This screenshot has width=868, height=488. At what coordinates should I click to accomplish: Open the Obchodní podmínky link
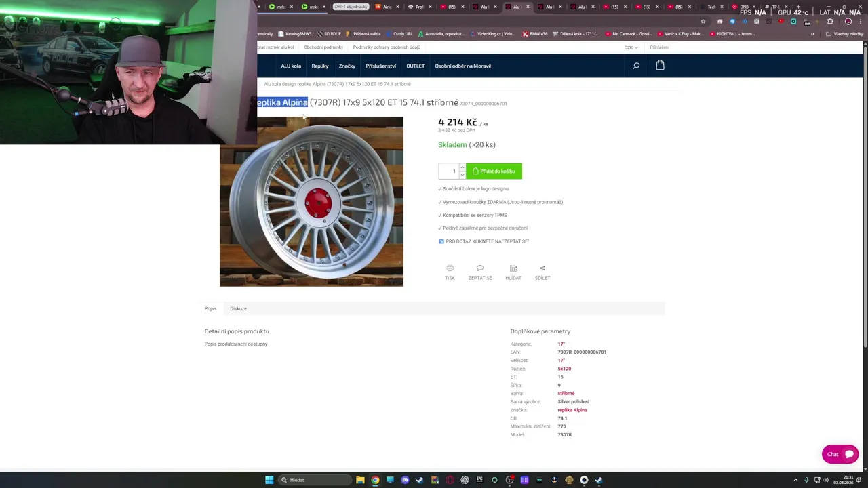pos(323,47)
